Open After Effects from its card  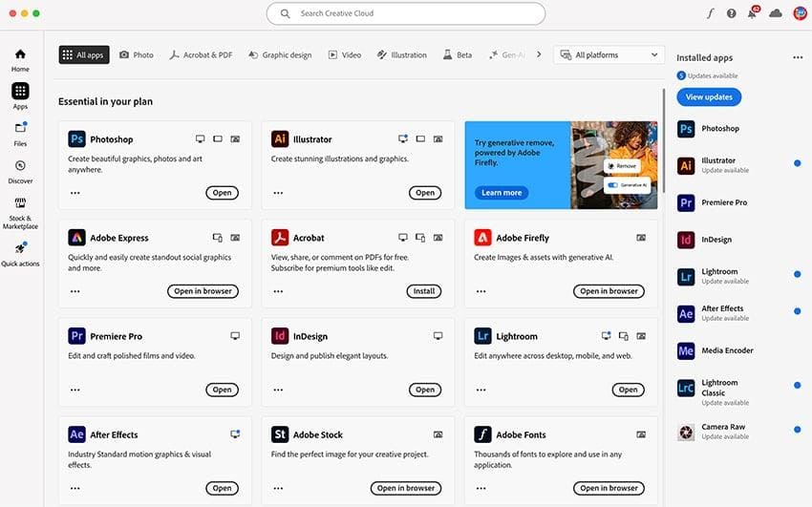click(223, 488)
